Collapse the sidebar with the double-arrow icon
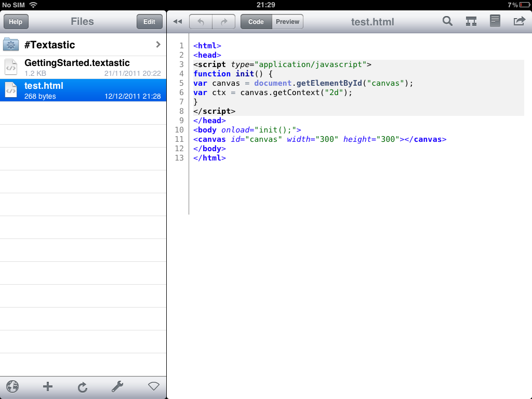This screenshot has width=532, height=399. coord(178,22)
